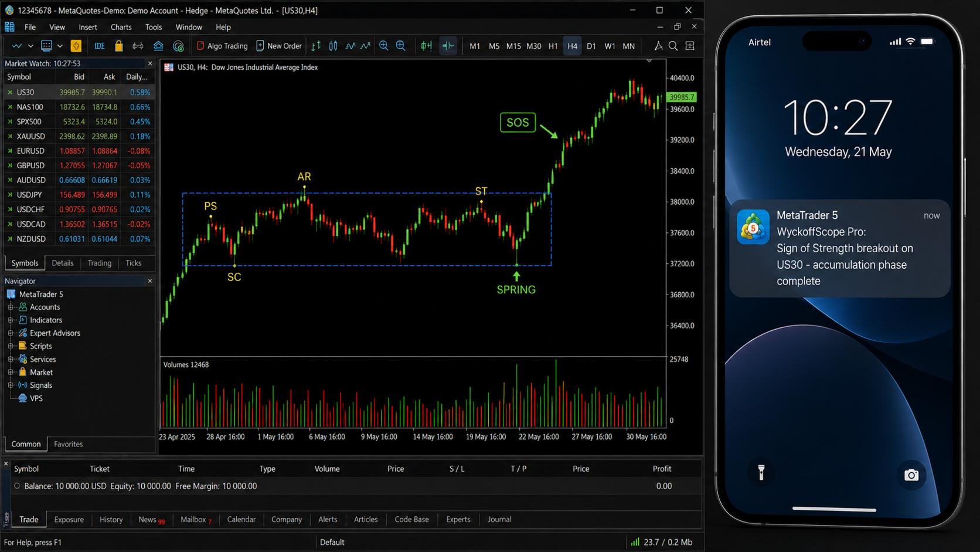Click the VPS icon in Navigator
Image resolution: width=980 pixels, height=552 pixels.
pos(23,398)
